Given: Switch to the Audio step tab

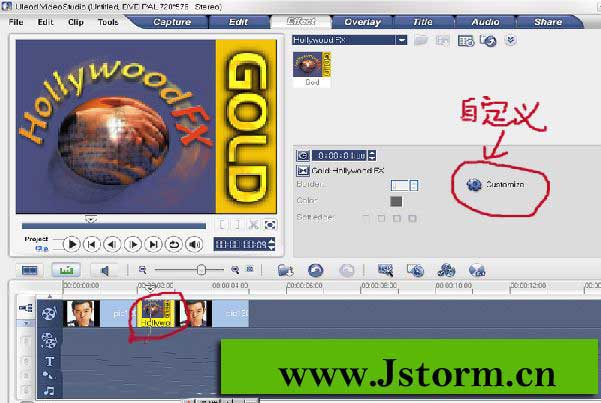Looking at the screenshot, I should coord(485,22).
